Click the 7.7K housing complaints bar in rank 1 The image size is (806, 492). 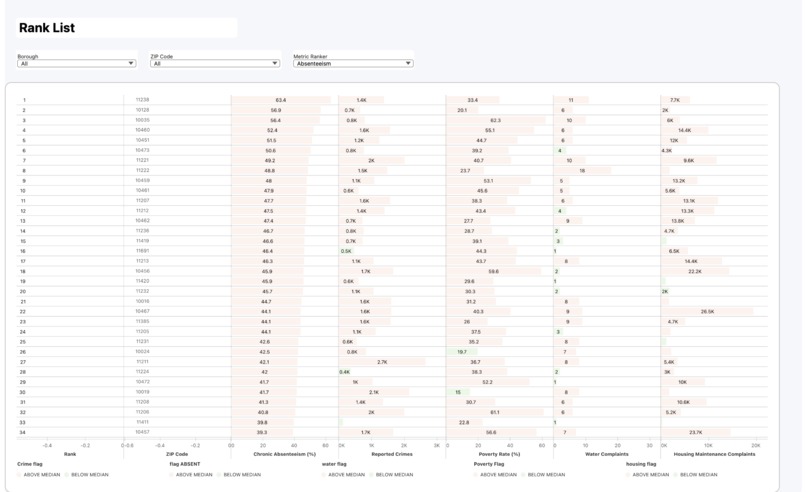click(675, 100)
